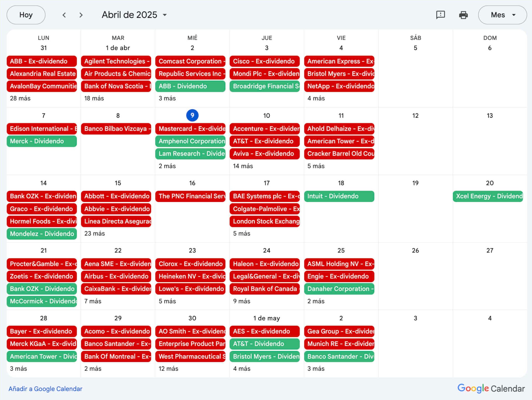Show 9 más events on April 24
The width and height of the screenshot is (532, 400).
(242, 301)
